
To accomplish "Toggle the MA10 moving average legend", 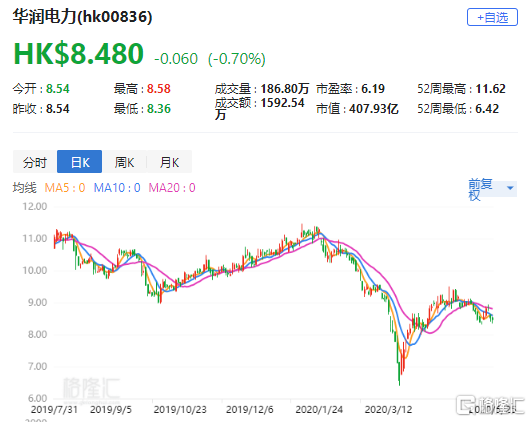I will tap(117, 188).
